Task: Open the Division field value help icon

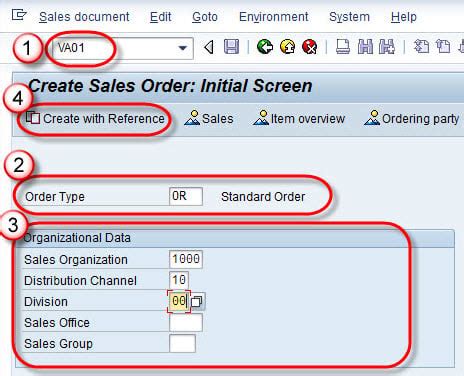Action: coord(197,301)
